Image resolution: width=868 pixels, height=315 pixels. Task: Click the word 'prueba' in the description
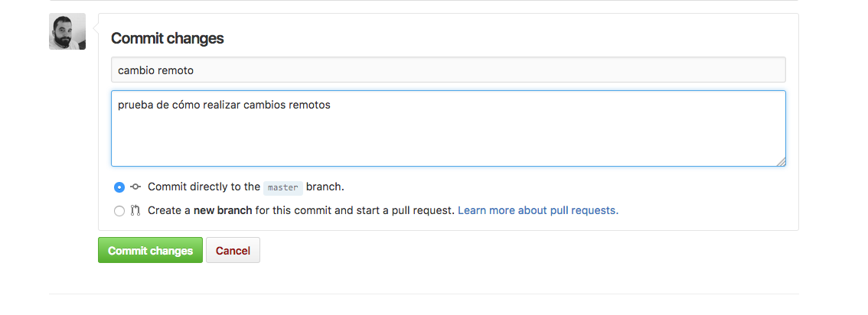(x=135, y=105)
